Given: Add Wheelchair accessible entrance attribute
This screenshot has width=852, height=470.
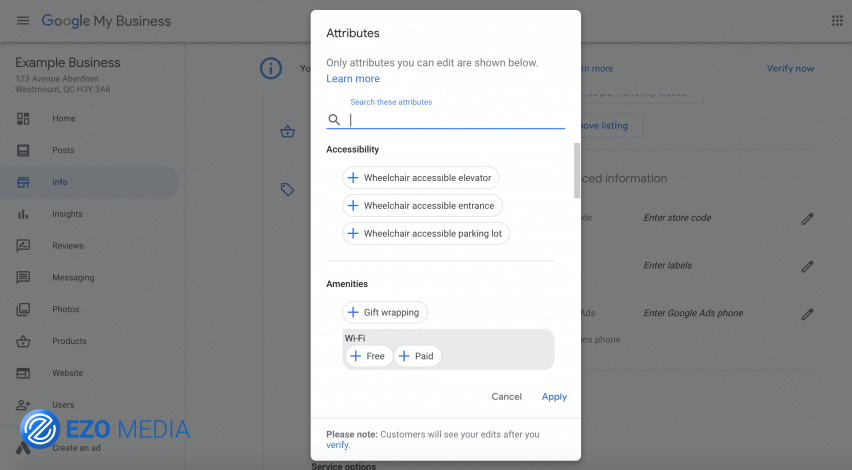Looking at the screenshot, I should [422, 205].
